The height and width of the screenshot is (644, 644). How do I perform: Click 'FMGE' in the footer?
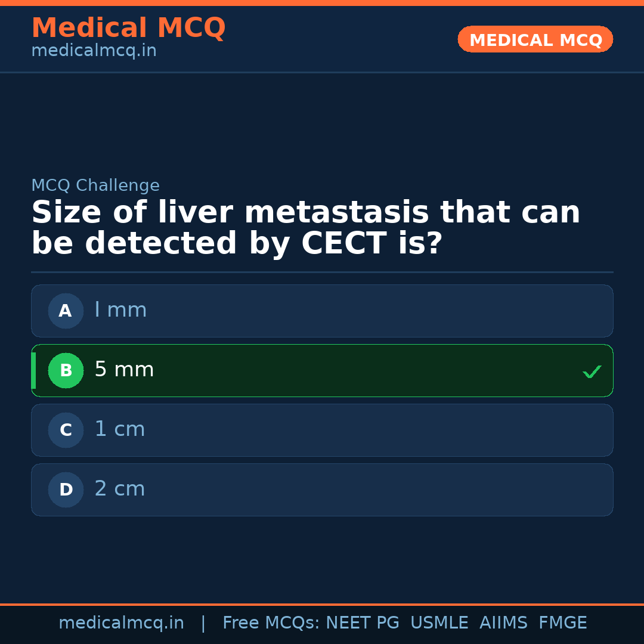pyautogui.click(x=562, y=623)
